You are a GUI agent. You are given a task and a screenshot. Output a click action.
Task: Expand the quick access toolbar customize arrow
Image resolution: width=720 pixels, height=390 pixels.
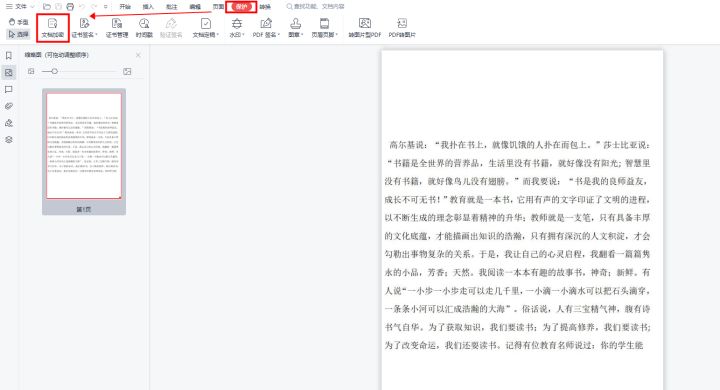(x=106, y=7)
